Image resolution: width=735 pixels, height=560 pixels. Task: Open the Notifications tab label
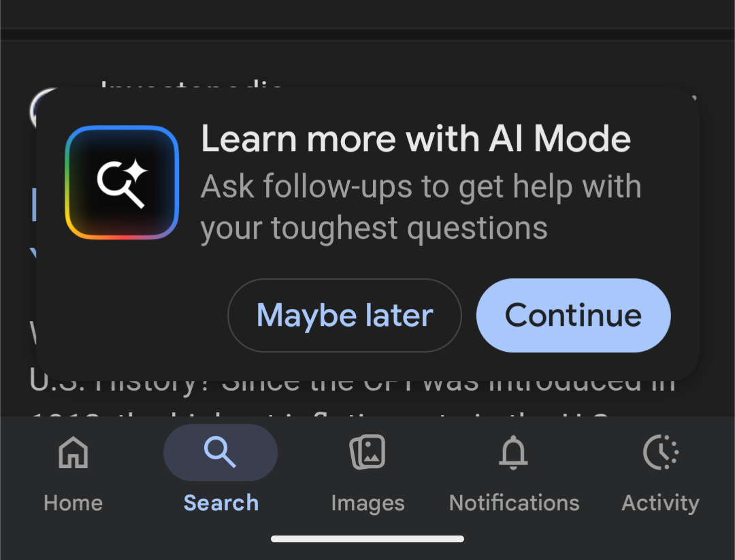pyautogui.click(x=514, y=504)
